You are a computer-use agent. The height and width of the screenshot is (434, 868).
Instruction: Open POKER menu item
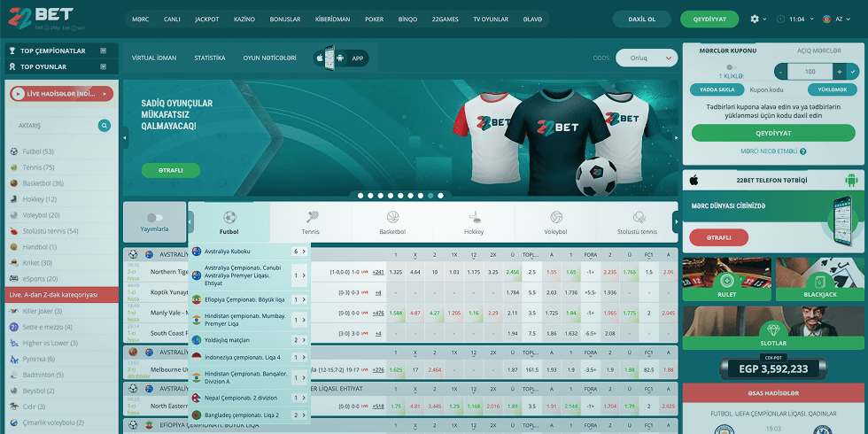click(x=374, y=19)
